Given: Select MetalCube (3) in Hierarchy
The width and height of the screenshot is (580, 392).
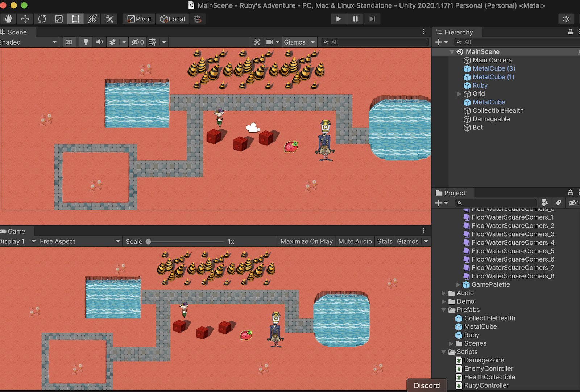Looking at the screenshot, I should 494,68.
